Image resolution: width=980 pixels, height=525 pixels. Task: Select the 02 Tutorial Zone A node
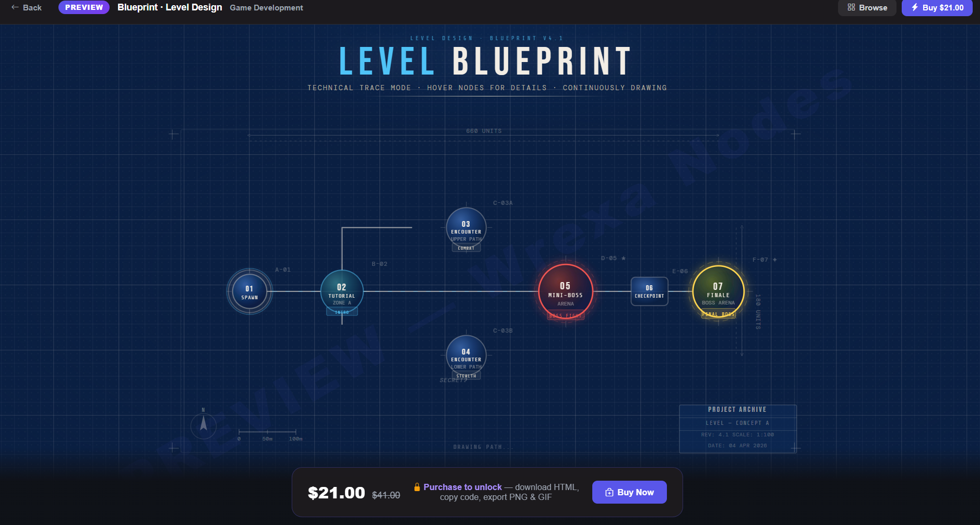[x=342, y=291]
